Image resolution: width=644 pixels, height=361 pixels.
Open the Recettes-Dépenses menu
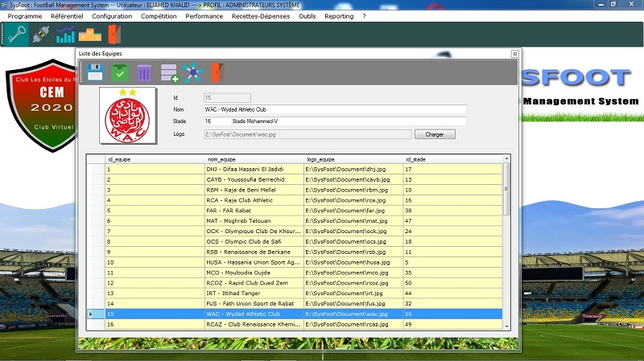point(262,15)
